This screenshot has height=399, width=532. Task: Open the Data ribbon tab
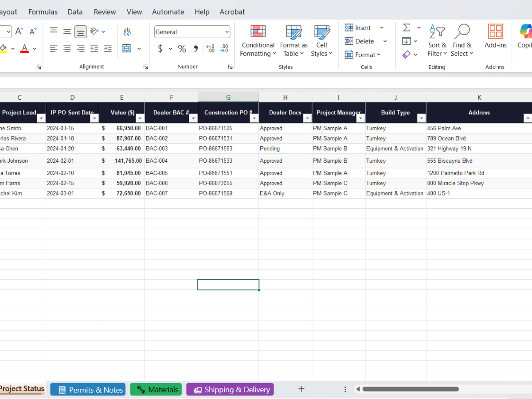[75, 12]
